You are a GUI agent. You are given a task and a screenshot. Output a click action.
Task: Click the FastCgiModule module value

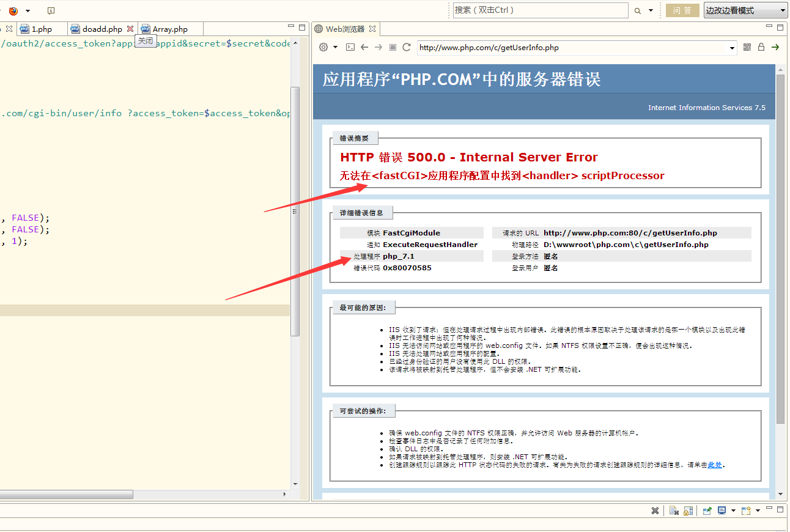pyautogui.click(x=412, y=233)
